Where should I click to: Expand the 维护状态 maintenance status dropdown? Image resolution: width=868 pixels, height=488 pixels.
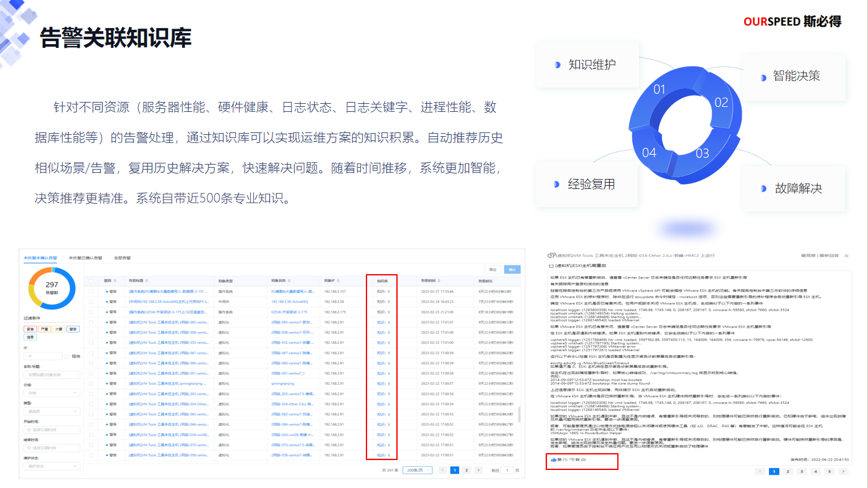52,466
